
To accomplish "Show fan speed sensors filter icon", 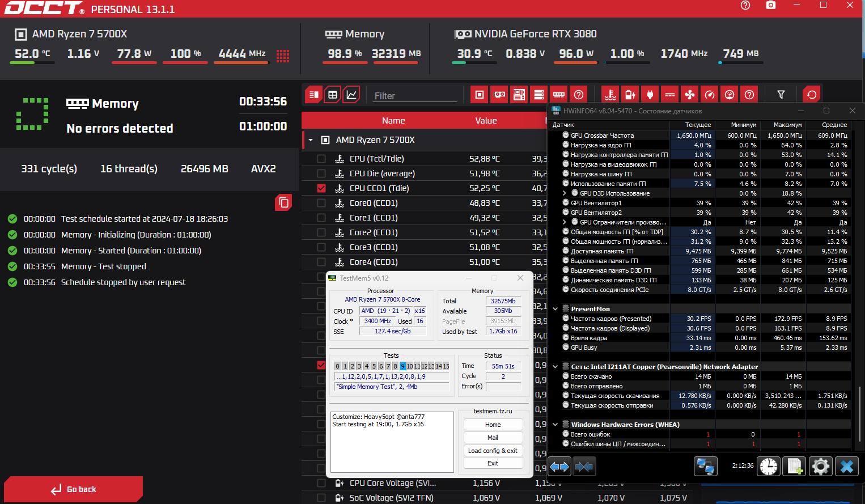I will (x=690, y=95).
